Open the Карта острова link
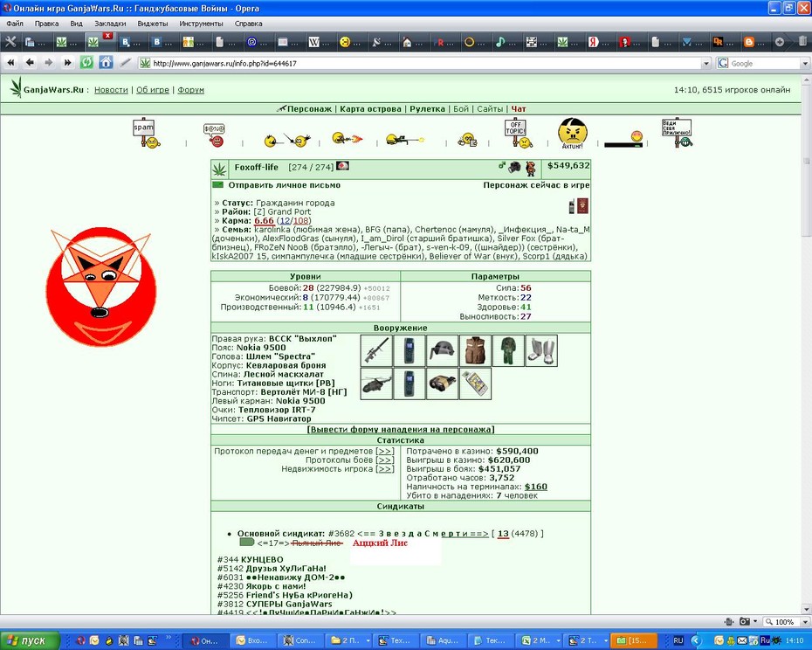Viewport: 812px width, 650px height. 370,109
